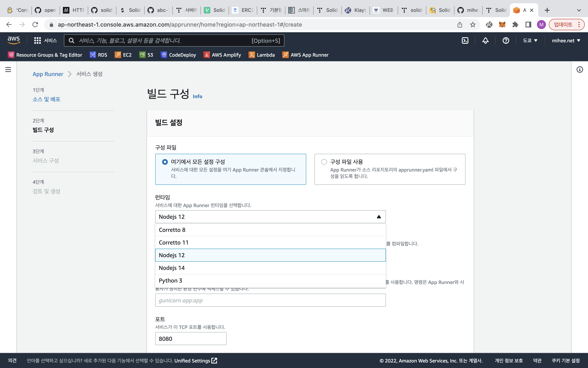This screenshot has height=368, width=588.
Task: Close the active App Runner browser tab
Action: tap(531, 10)
